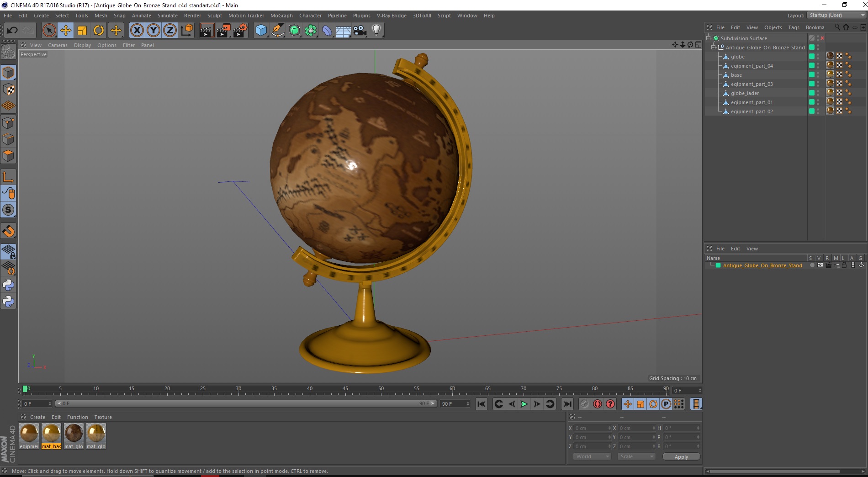Add Subdivision Surface generator icon

pyautogui.click(x=294, y=31)
